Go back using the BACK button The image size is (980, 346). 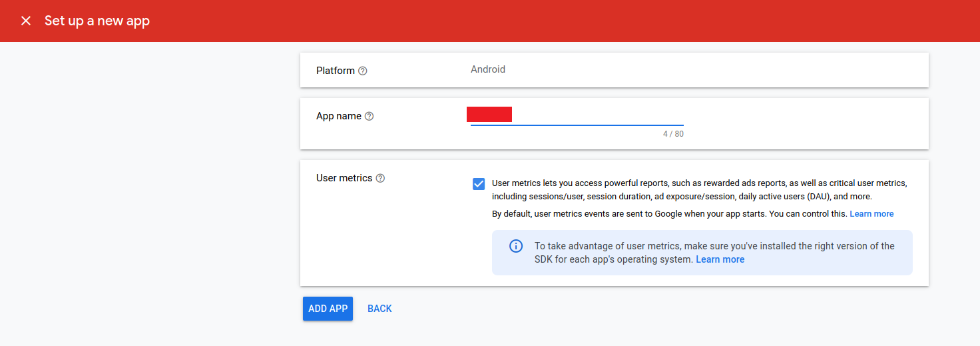click(379, 309)
